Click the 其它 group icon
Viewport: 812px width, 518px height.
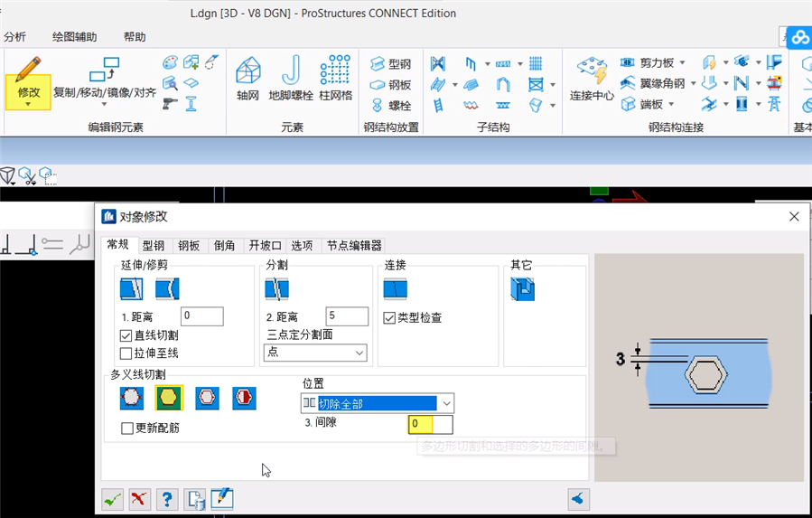(523, 288)
